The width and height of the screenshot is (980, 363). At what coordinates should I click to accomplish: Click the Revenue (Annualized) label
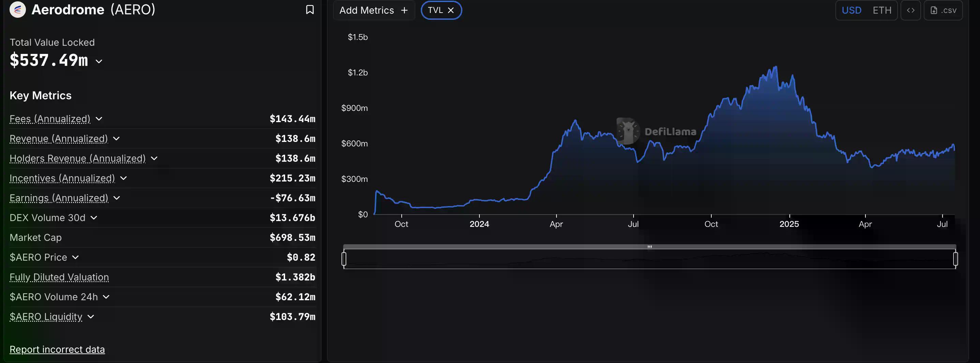click(x=59, y=139)
